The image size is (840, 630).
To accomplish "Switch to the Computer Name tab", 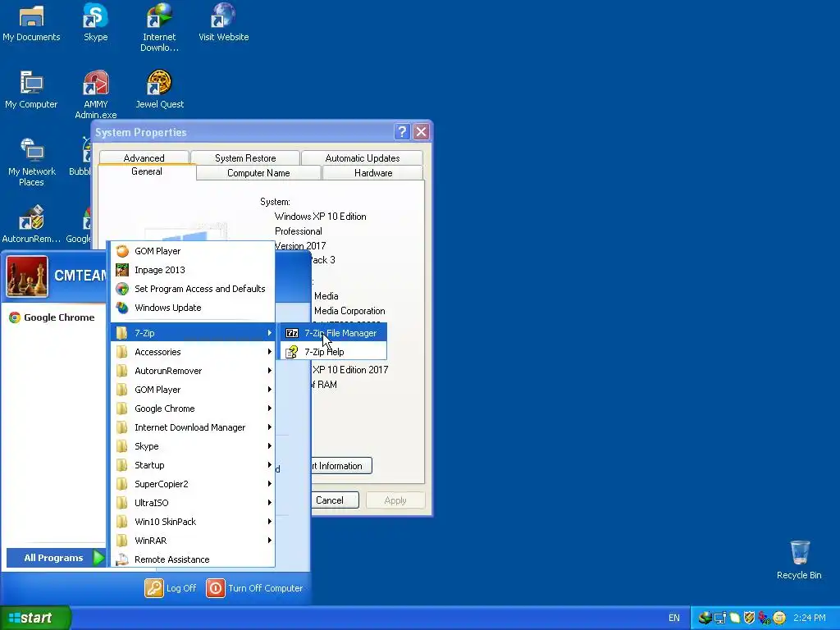I will 258,173.
